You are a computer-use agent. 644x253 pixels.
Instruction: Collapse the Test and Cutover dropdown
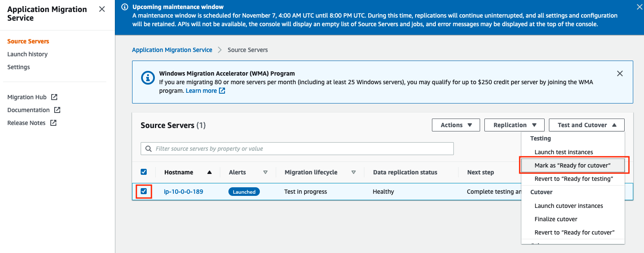pos(587,125)
